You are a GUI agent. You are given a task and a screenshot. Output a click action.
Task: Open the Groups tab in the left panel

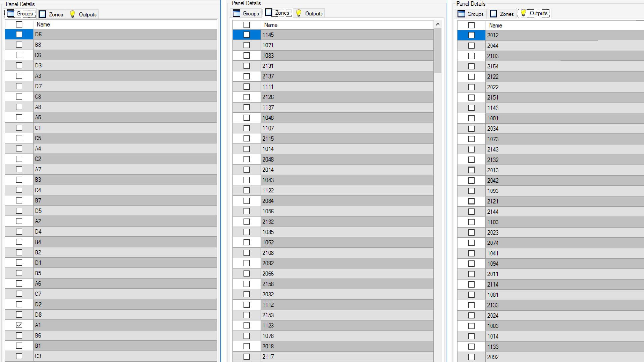(x=20, y=14)
